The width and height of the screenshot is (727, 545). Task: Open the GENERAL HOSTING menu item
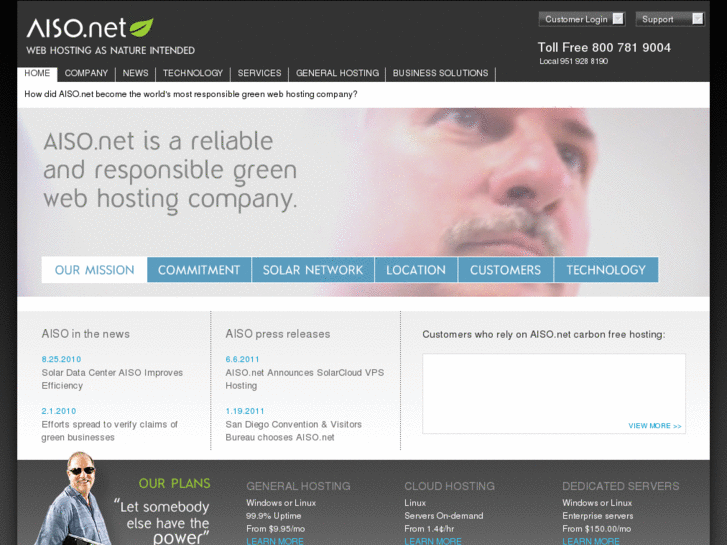coord(337,73)
